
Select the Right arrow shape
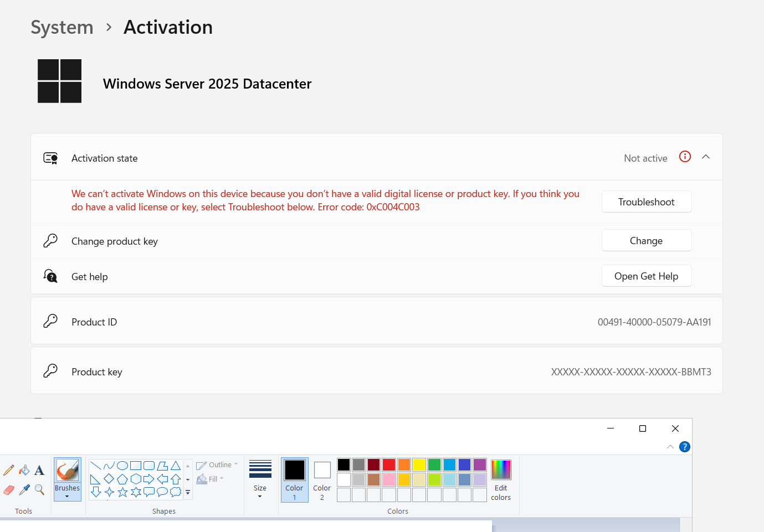tap(149, 479)
